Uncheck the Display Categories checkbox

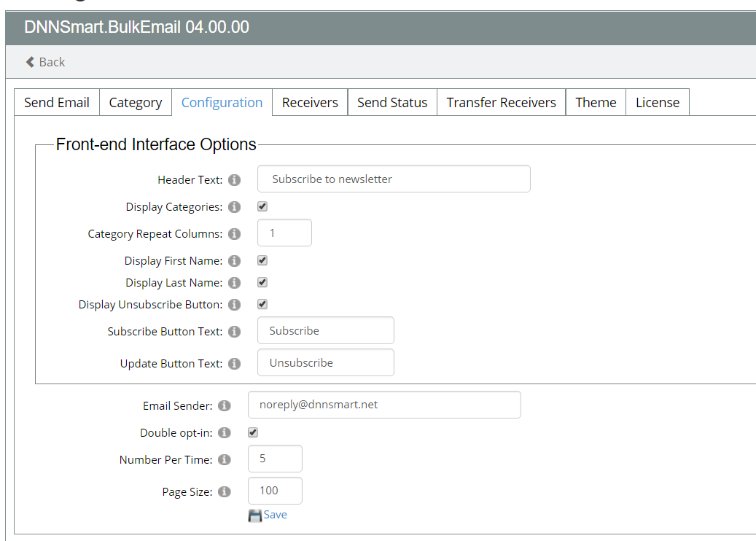coord(262,206)
